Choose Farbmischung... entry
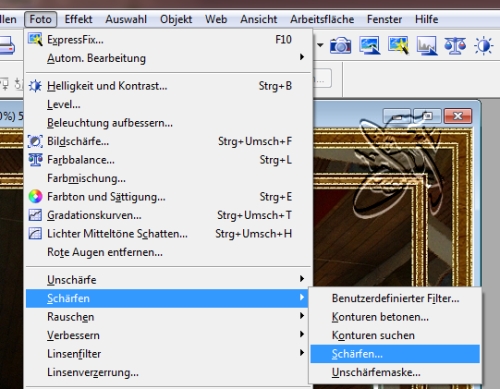 click(x=168, y=178)
